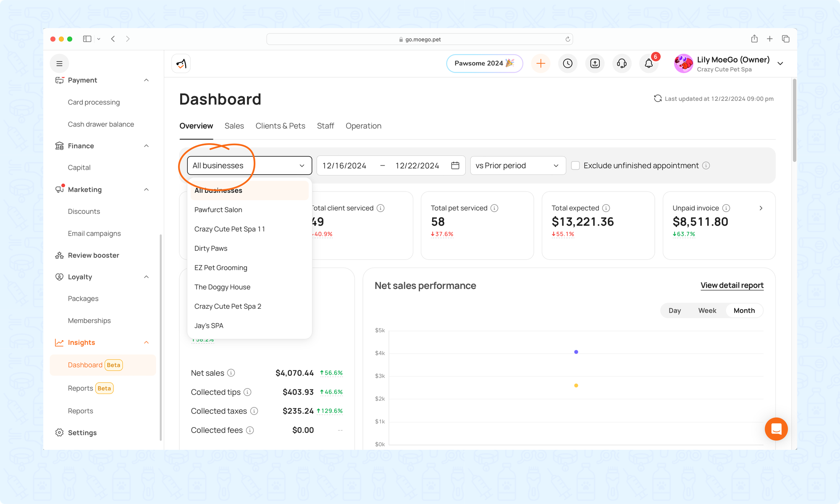Click the orange plus create button
Screen dimensions: 840x504
(x=541, y=63)
